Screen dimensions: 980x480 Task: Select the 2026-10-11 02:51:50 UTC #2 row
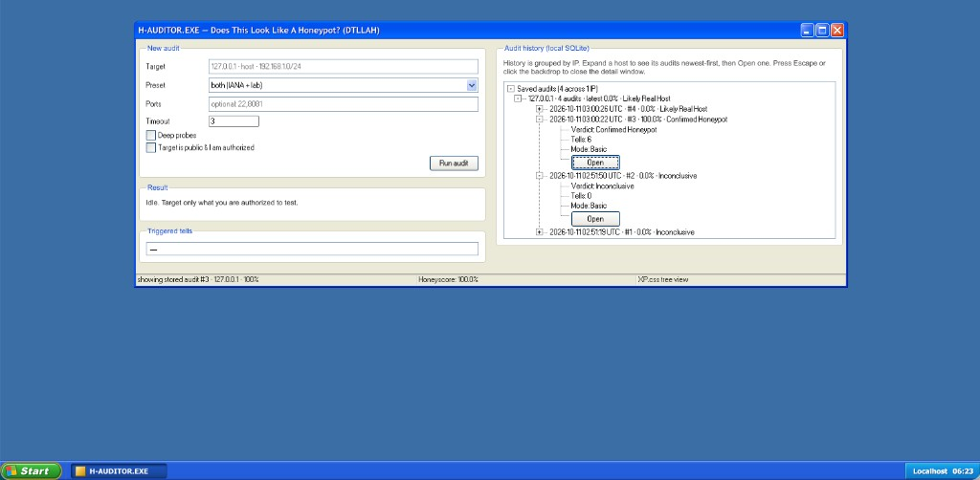[x=622, y=175]
